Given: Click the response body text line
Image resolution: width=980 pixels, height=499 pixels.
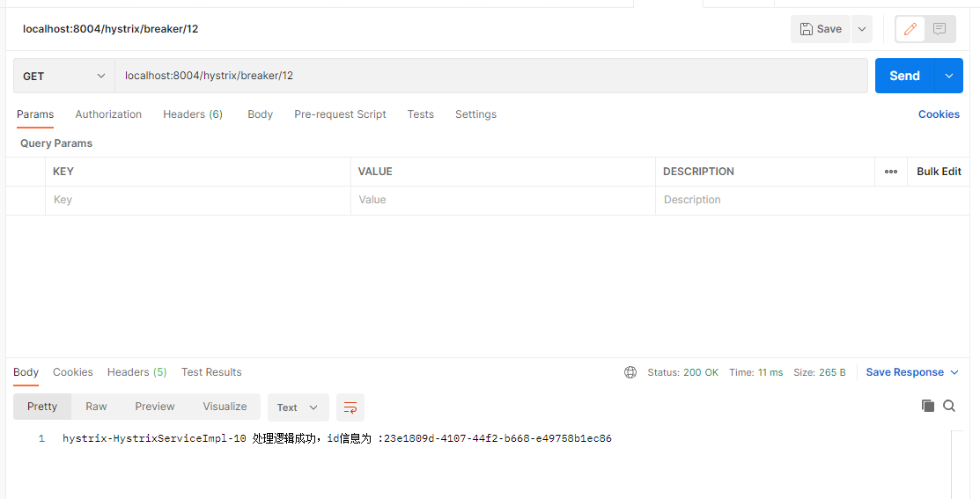Looking at the screenshot, I should click(337, 438).
